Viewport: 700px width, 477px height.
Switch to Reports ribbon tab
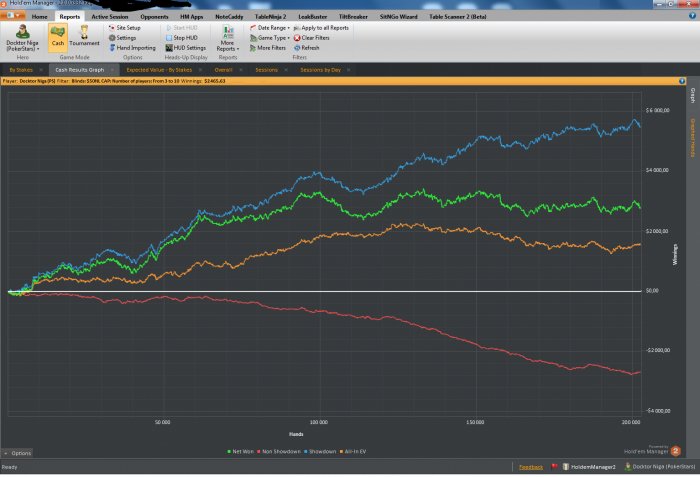pos(70,17)
